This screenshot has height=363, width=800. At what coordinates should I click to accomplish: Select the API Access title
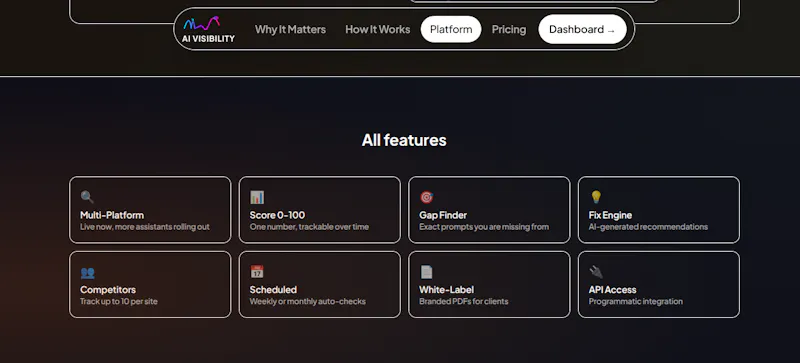(x=612, y=289)
